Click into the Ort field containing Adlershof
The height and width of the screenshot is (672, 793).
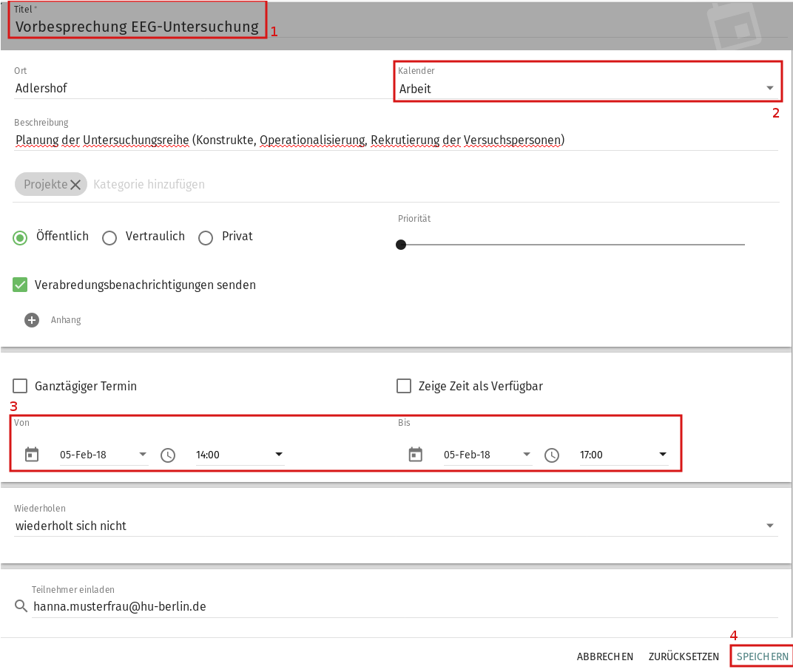click(196, 88)
